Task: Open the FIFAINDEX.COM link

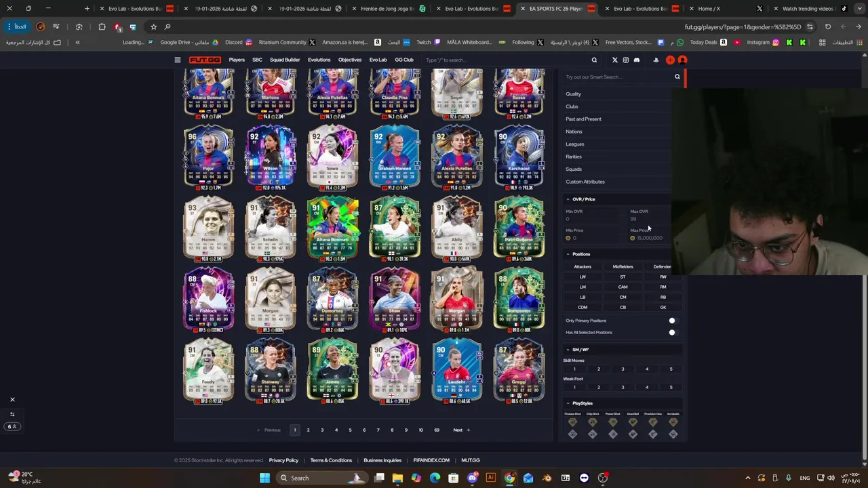Action: [x=431, y=460]
